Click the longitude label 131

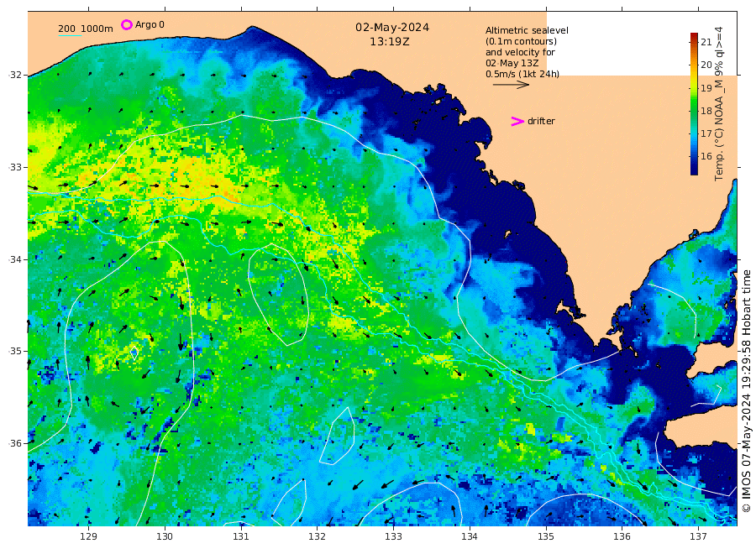coord(241,536)
